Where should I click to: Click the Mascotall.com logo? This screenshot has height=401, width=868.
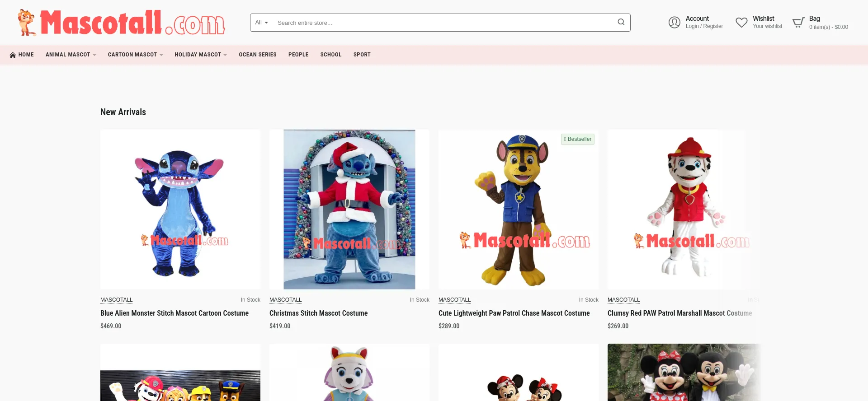(121, 23)
